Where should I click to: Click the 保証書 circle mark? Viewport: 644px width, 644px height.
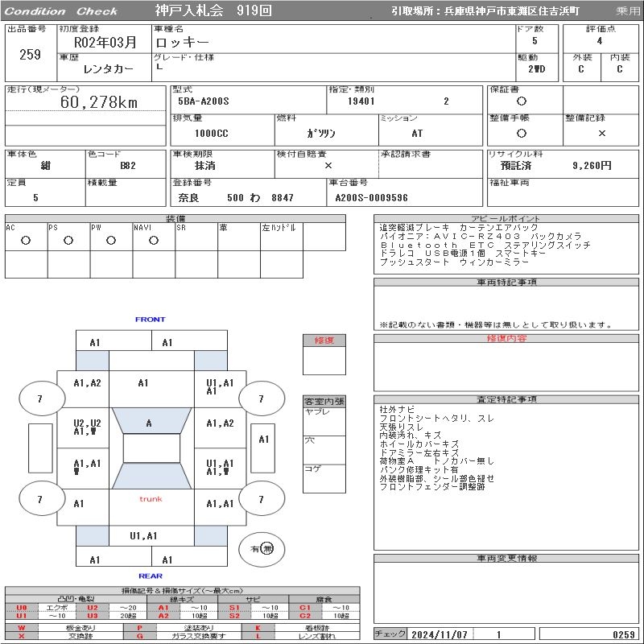point(521,101)
